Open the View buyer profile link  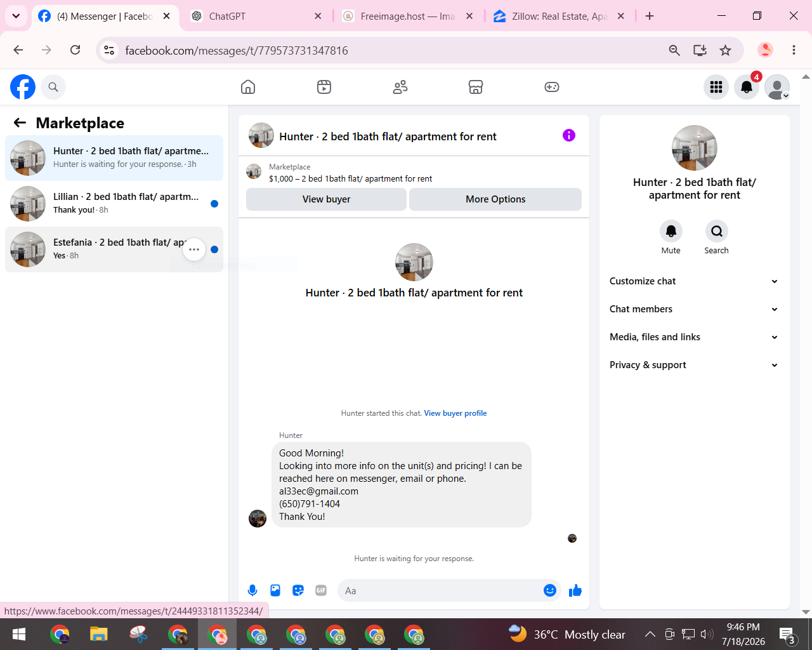click(455, 413)
